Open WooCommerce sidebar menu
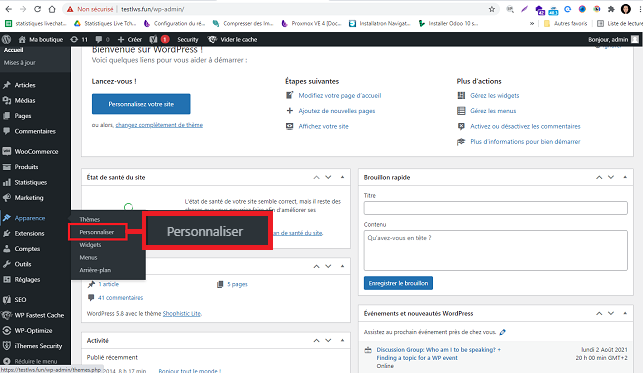The image size is (643, 373). pyautogui.click(x=36, y=151)
